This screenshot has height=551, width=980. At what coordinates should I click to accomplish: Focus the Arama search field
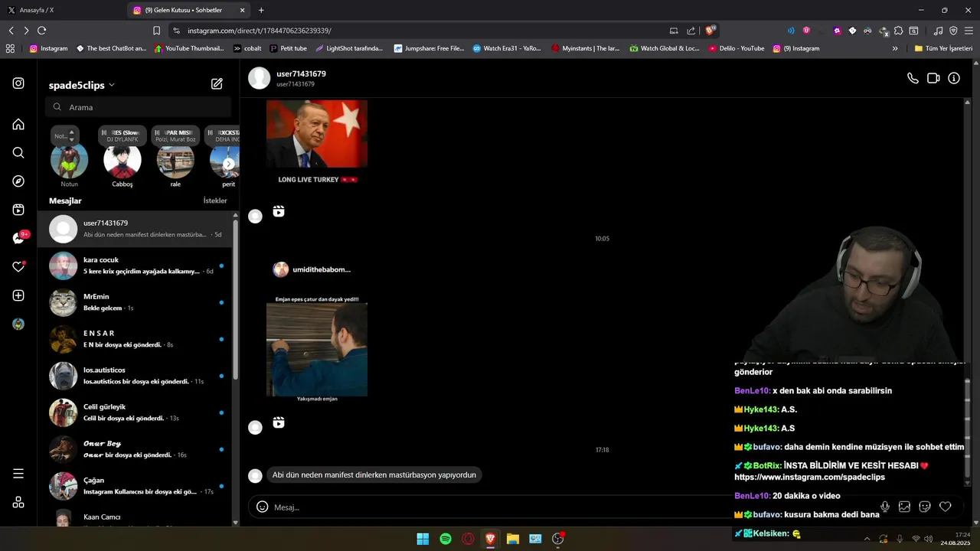pos(139,107)
